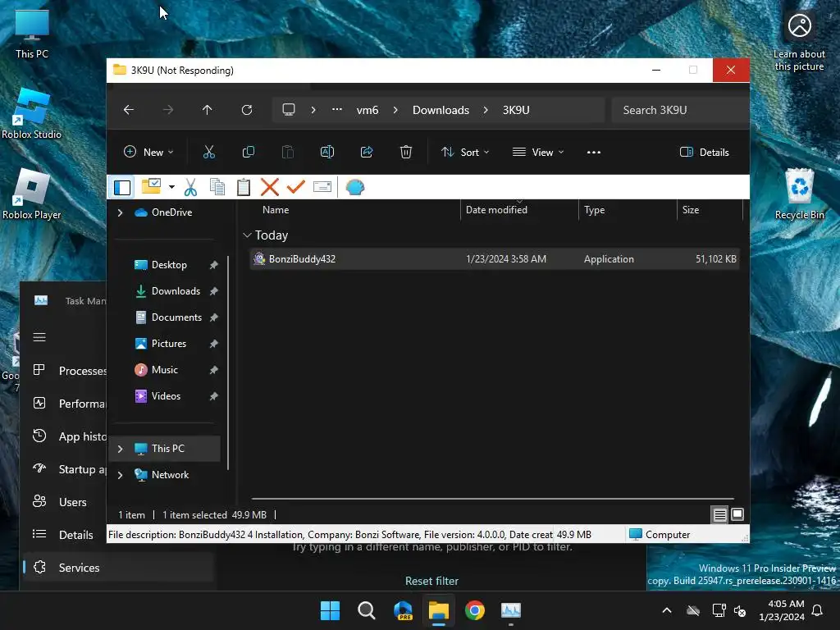Open the select-all icon dropdown arrow
Screen dimensions: 840x630
click(x=171, y=187)
